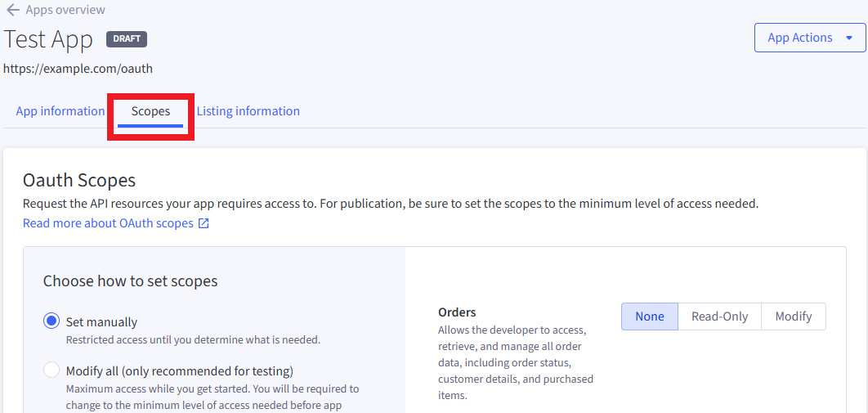Viewport: 868px width, 413px height.
Task: Select the Set manually radio button
Action: pyautogui.click(x=51, y=321)
